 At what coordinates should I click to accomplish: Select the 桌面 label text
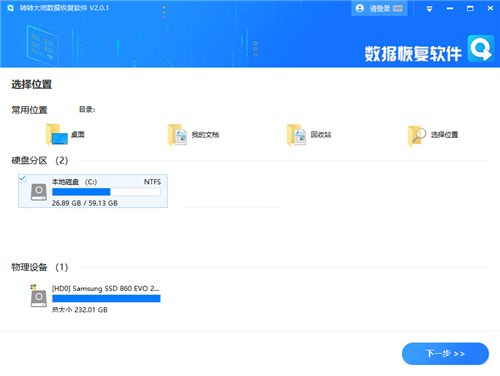[x=78, y=135]
